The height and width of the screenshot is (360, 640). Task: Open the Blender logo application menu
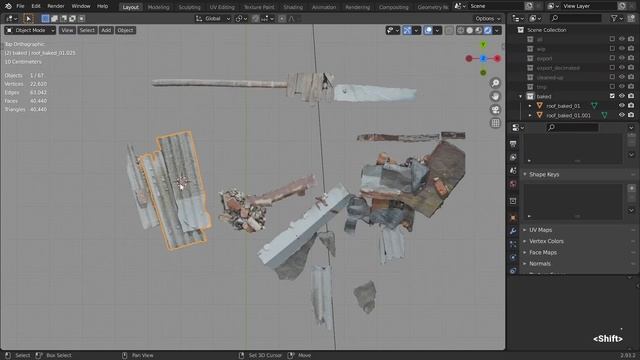click(8, 6)
